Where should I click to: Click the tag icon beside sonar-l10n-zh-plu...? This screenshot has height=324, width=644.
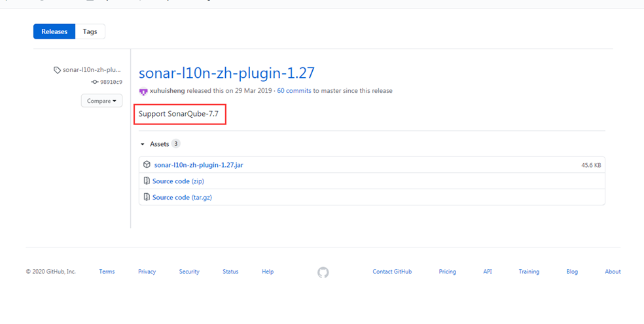pos(57,70)
